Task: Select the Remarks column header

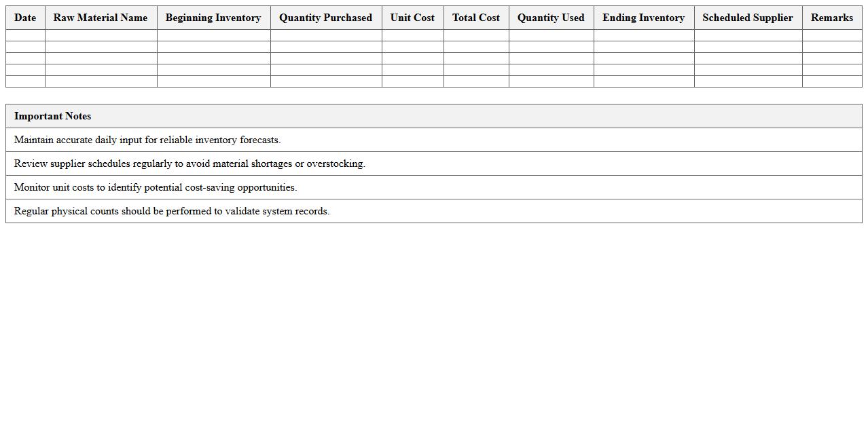Action: pos(831,18)
